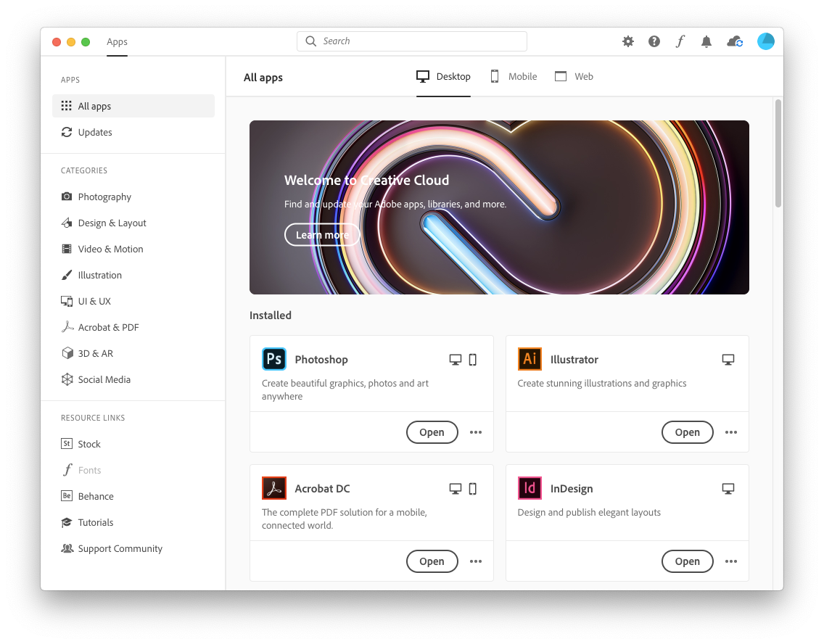Open Acrobat DC with Open button

click(x=432, y=561)
